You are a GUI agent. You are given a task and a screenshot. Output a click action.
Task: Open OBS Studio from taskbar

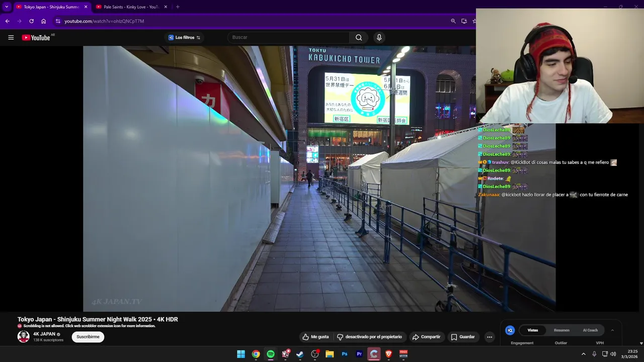click(x=315, y=354)
